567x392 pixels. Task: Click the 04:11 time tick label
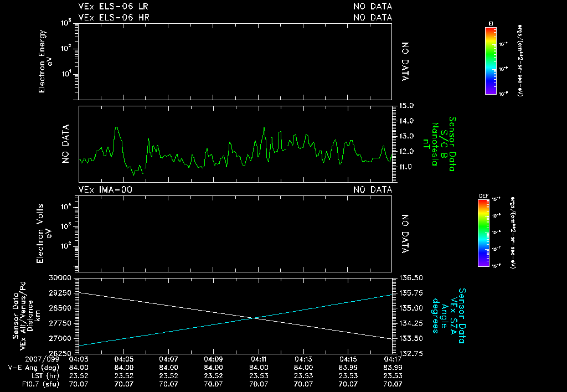pos(258,359)
